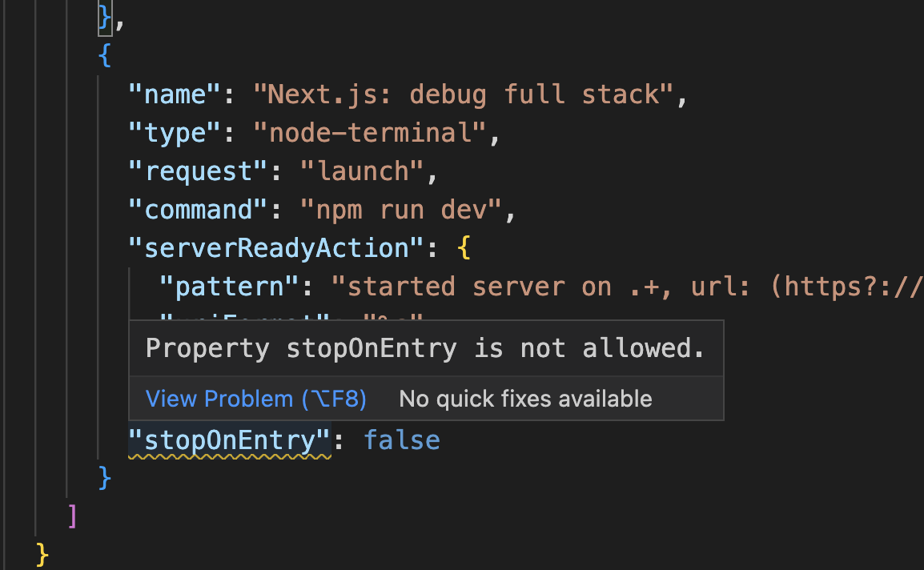Click the false value after stopOnEntry
Viewport: 924px width, 570px height.
(x=401, y=441)
